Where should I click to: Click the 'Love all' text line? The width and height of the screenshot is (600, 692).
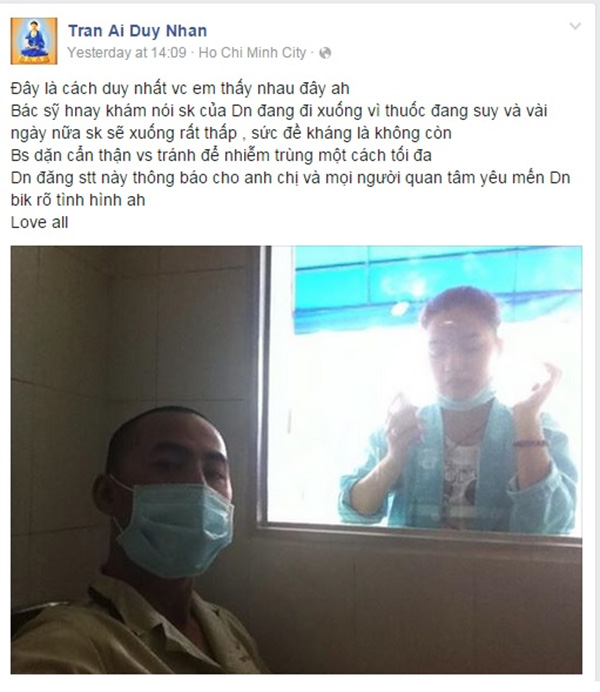pos(39,222)
